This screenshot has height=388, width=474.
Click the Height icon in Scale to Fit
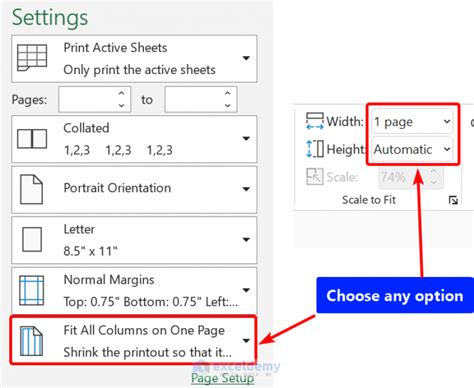(x=314, y=149)
